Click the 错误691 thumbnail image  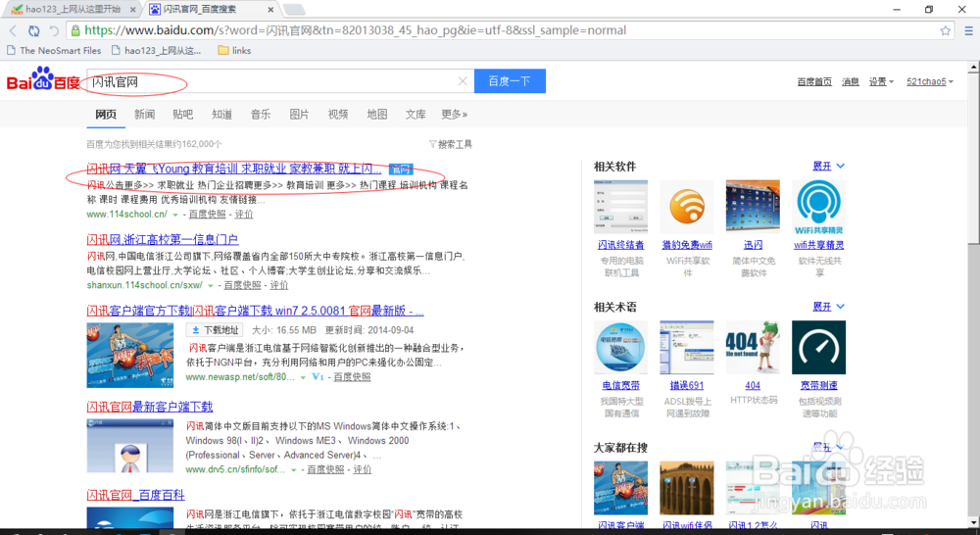687,348
